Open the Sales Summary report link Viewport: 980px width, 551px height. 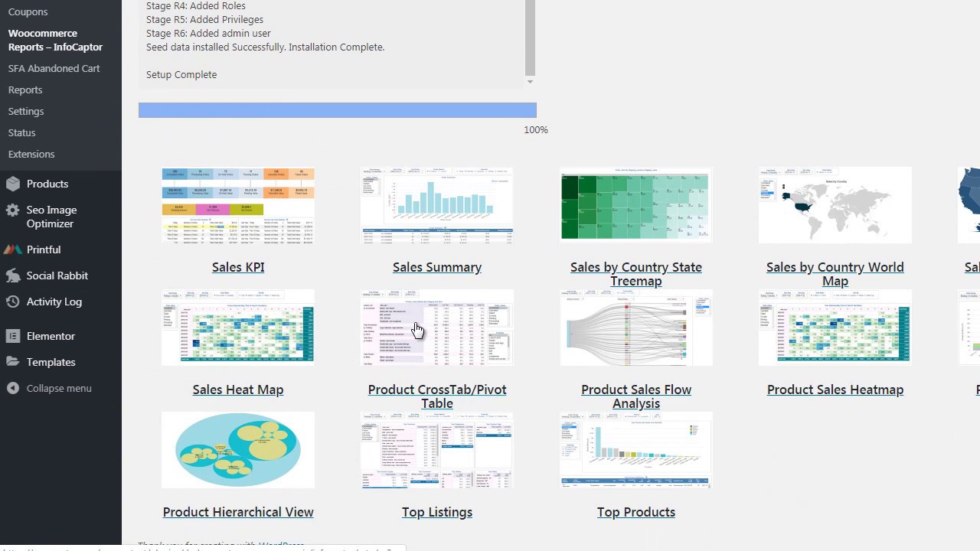pos(437,267)
